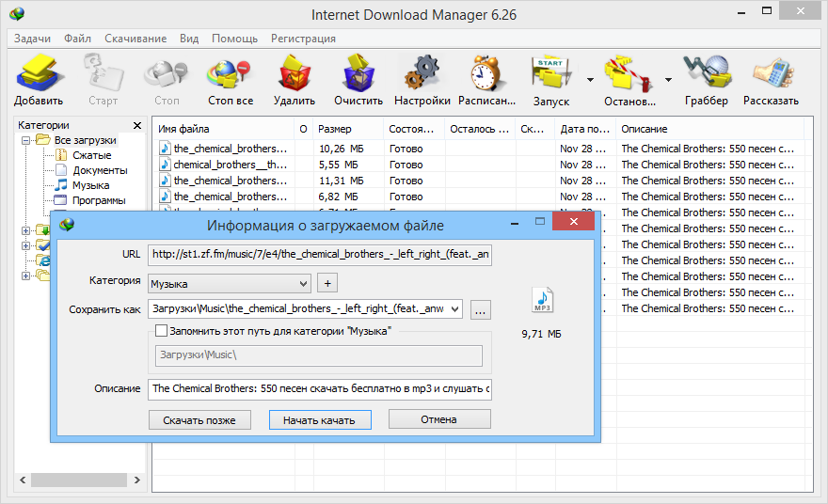Click the Программы window icon in tree
Viewport: 828px width, 504px height.
click(61, 200)
